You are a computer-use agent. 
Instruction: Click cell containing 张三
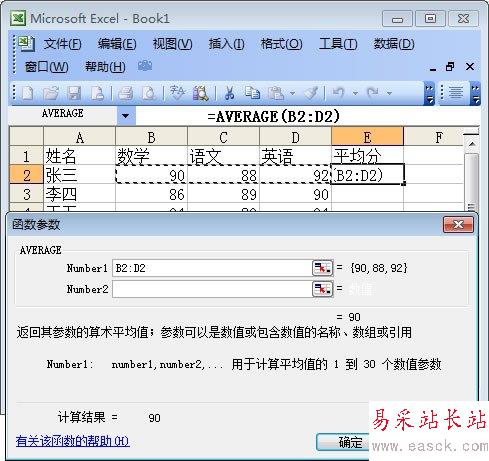click(79, 175)
